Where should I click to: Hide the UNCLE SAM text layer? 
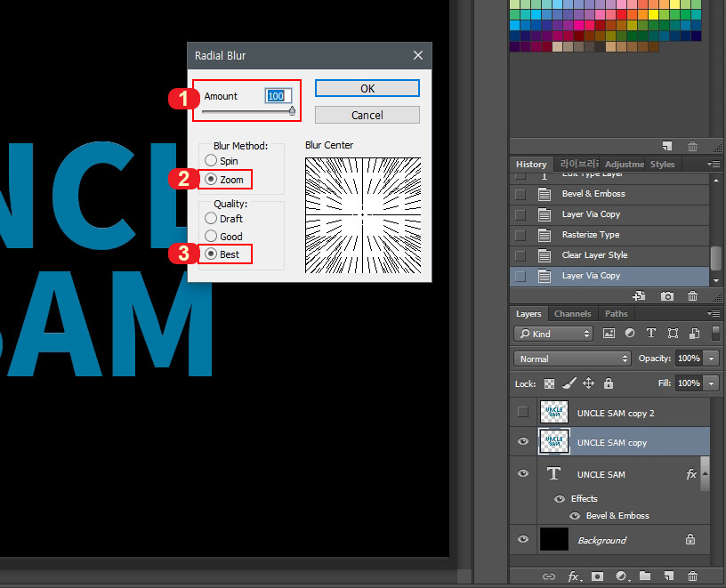pos(523,473)
